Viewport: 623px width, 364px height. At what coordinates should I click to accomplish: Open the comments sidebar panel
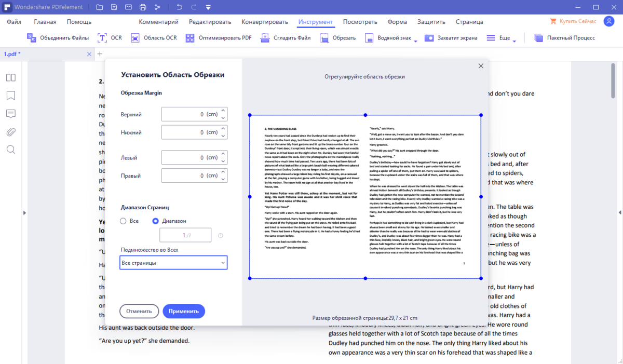(x=11, y=114)
